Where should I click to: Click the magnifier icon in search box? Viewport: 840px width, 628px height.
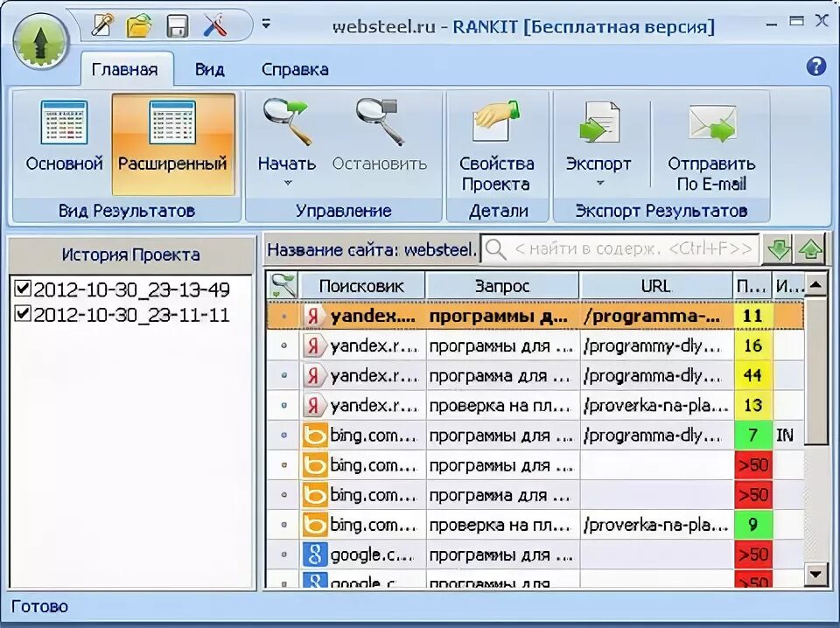click(x=495, y=249)
